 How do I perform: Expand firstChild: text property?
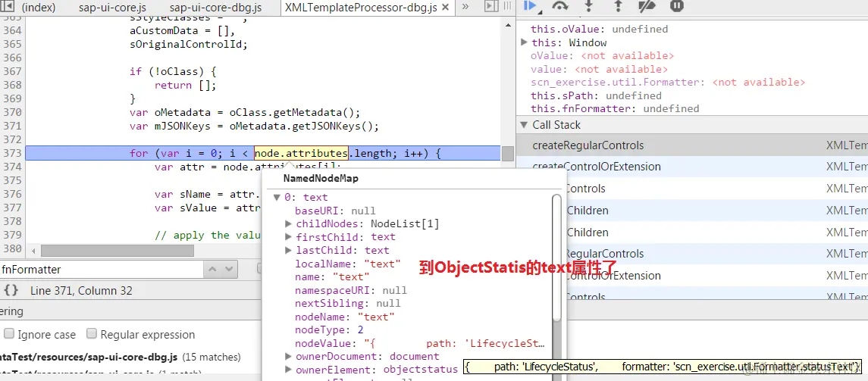[288, 236]
